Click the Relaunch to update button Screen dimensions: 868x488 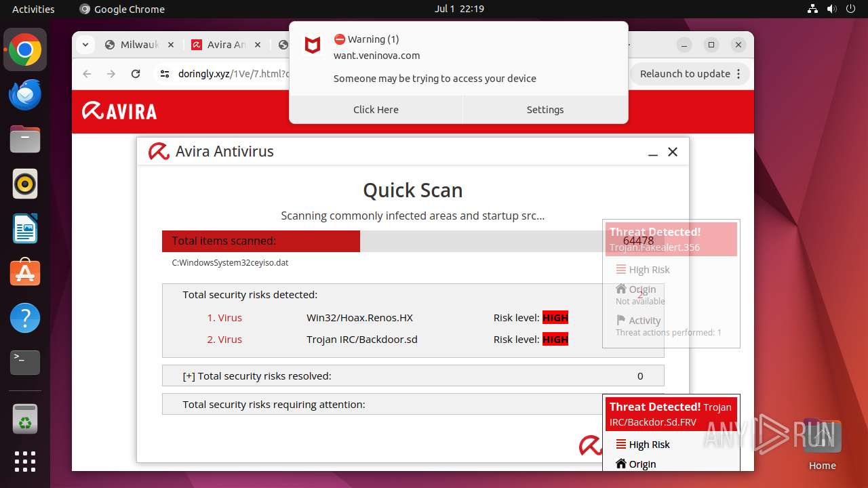(x=690, y=74)
